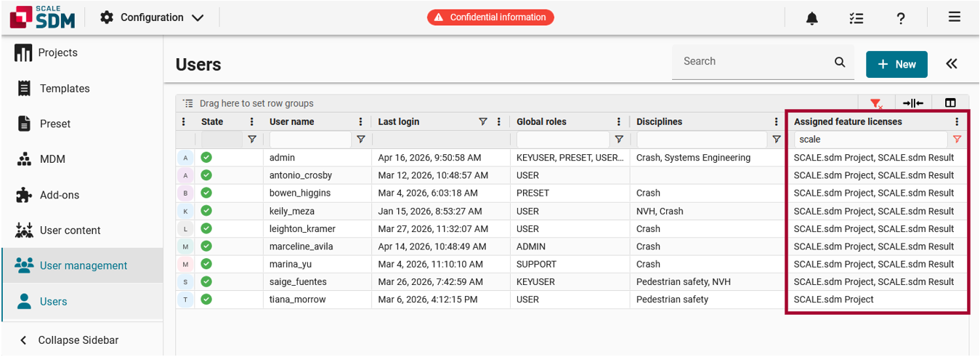Open the Global roles column menu
Screen dimensions: 980x357
(619, 121)
